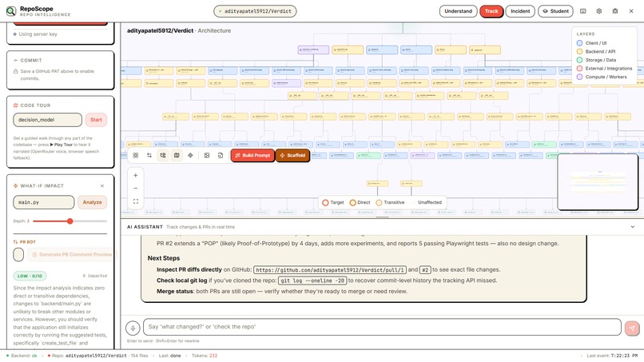The height and width of the screenshot is (362, 644).
Task: Click the microphone voice input button
Action: tap(133, 328)
